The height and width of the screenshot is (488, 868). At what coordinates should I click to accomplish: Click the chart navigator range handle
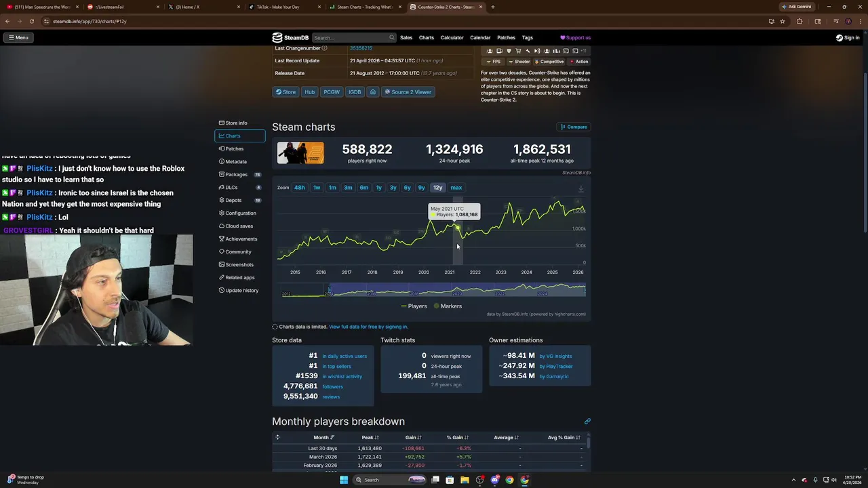(x=330, y=291)
